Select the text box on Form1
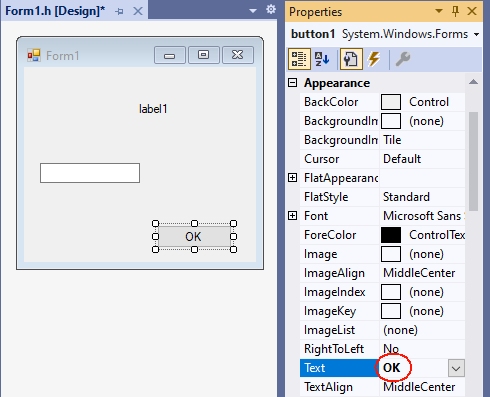The height and width of the screenshot is (397, 490). point(90,173)
